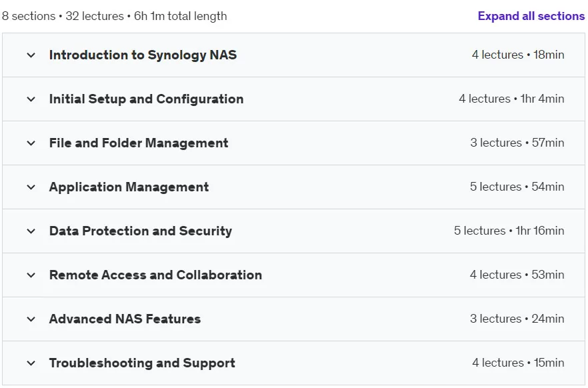The image size is (588, 388).
Task: Click the '8 sections • 32 lectures' summary text
Action: (63, 16)
